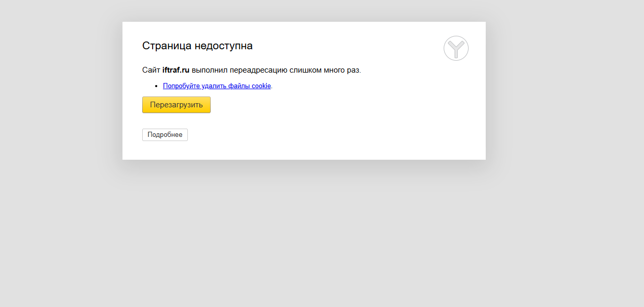Click the bold "iftraf.ru" domain name
Viewport: 644px width, 307px height.
pos(175,70)
